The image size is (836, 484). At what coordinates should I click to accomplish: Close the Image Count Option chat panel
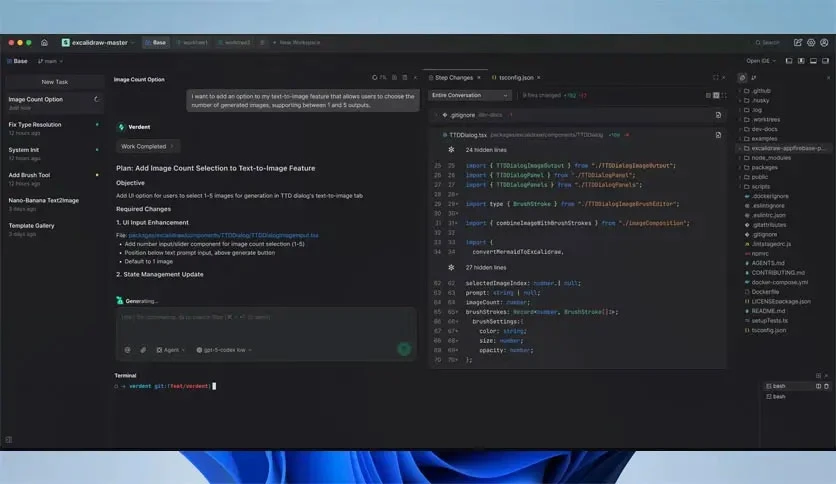(x=415, y=78)
